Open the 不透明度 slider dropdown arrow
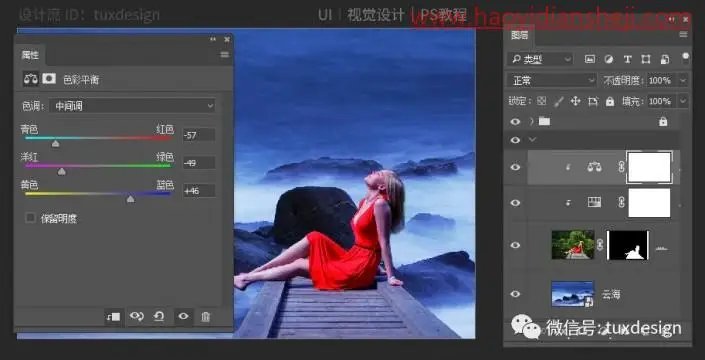This screenshot has width=705, height=360. (x=683, y=80)
